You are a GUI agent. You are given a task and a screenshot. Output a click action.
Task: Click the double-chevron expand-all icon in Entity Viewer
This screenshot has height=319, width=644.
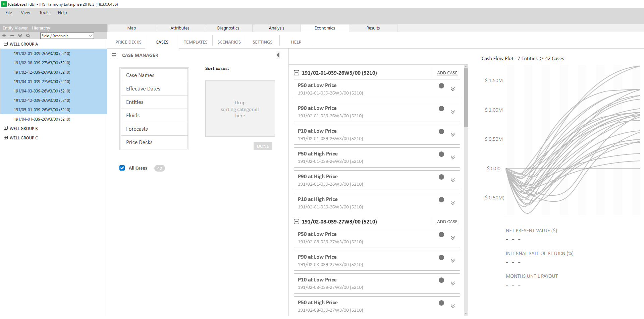click(x=20, y=36)
